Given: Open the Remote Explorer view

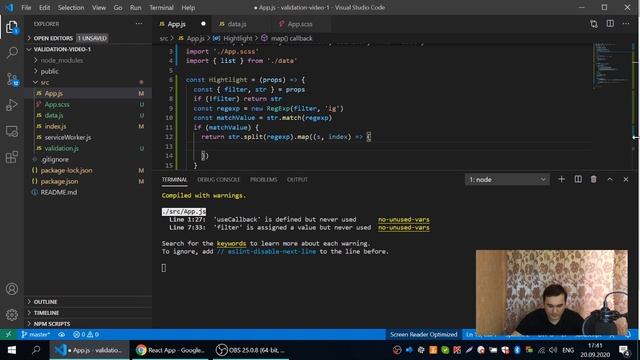Looking at the screenshot, I should pos(12,131).
